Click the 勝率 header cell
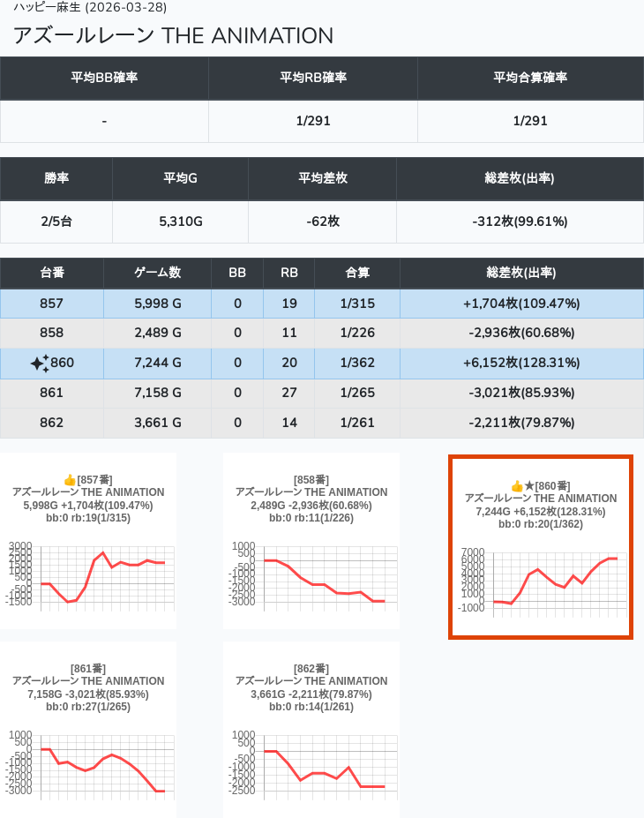The width and height of the screenshot is (644, 818). (56, 178)
